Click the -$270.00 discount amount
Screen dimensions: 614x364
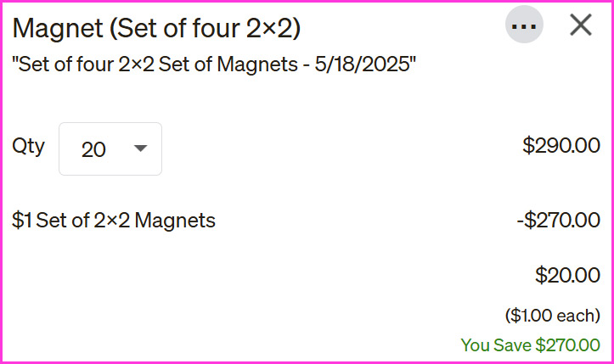(x=558, y=221)
